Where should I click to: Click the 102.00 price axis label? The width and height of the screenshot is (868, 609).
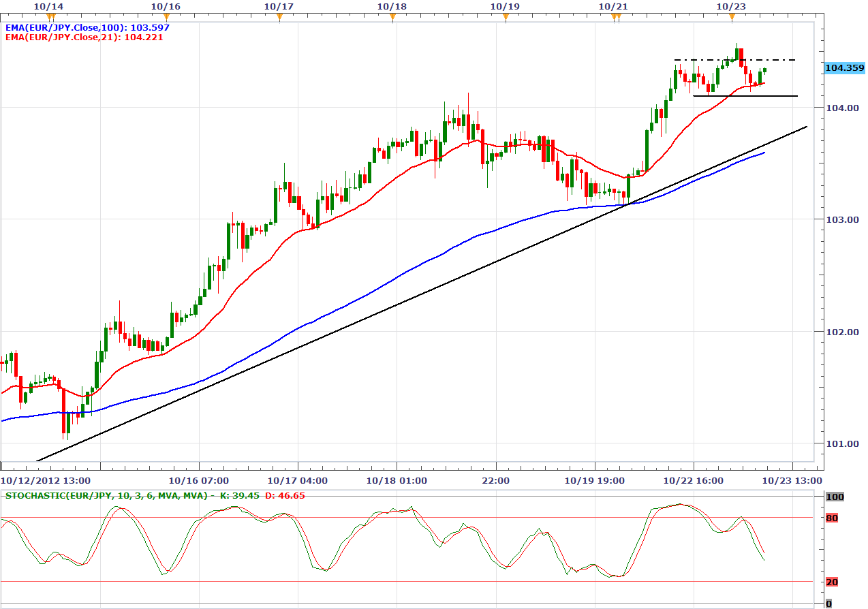click(x=843, y=332)
